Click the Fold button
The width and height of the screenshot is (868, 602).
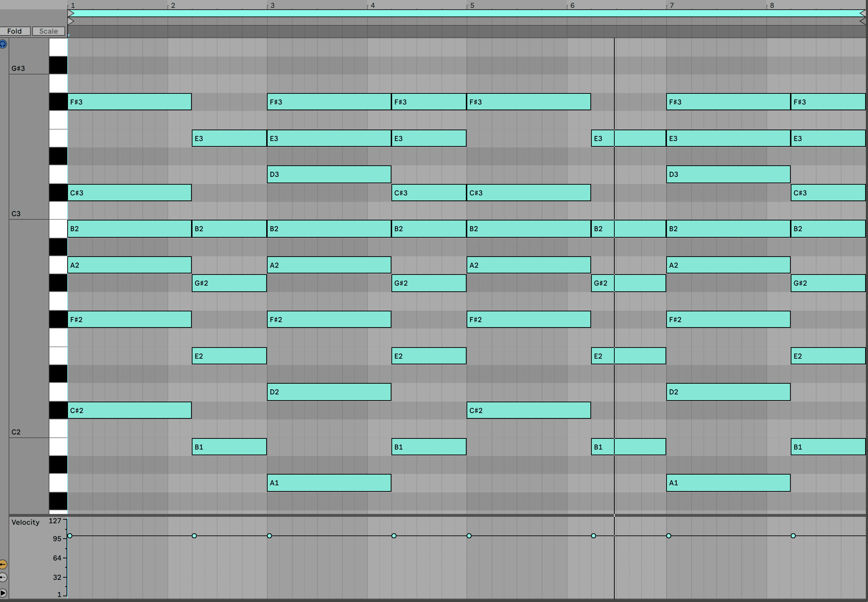point(15,31)
